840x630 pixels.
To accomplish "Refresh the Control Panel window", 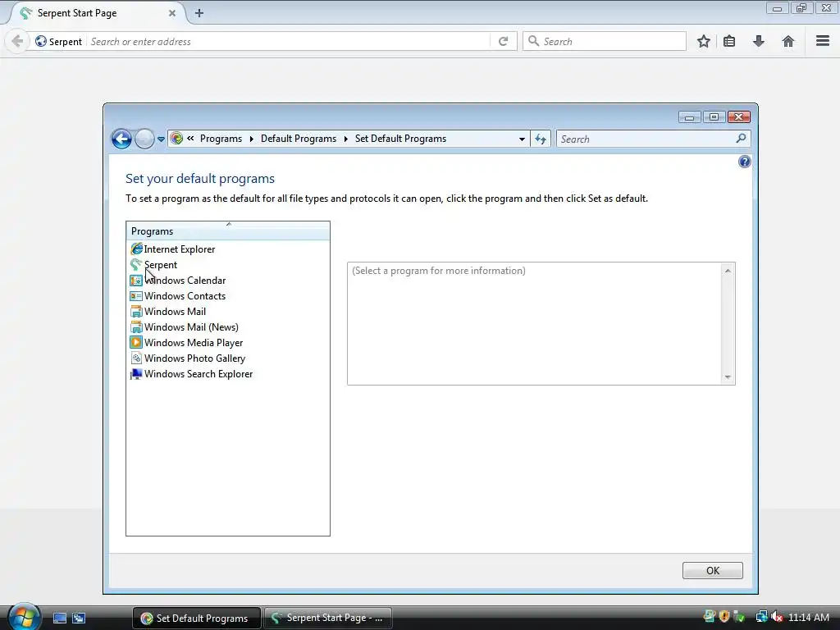I will [x=541, y=139].
